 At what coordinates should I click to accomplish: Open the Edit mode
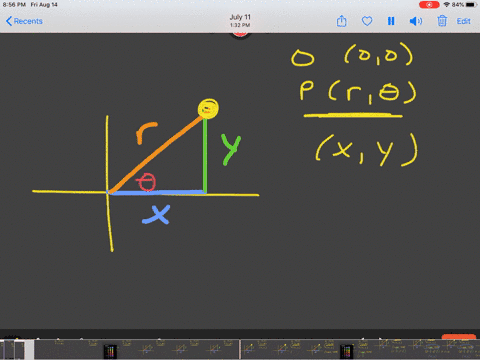pos(463,21)
